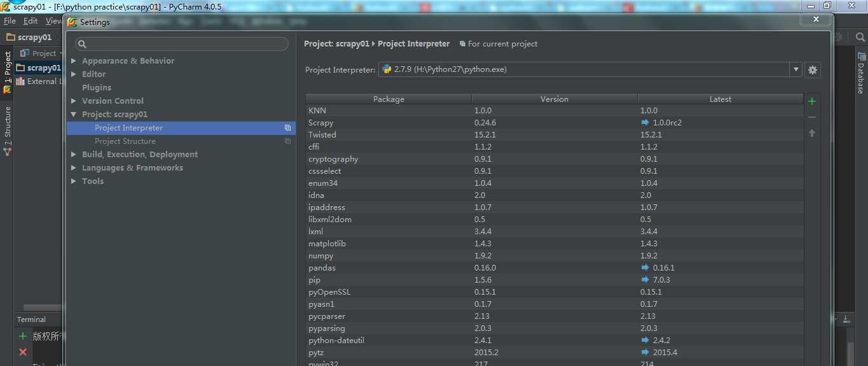Open the Edit menu

(31, 21)
